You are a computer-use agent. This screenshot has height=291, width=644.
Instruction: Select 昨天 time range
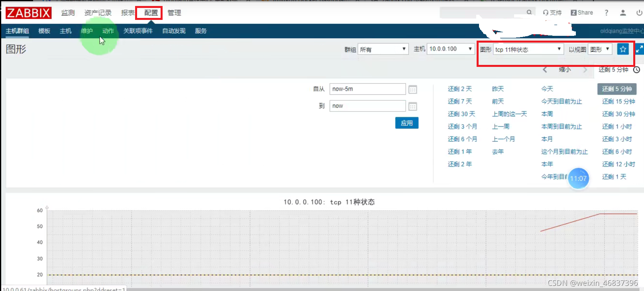pos(498,89)
